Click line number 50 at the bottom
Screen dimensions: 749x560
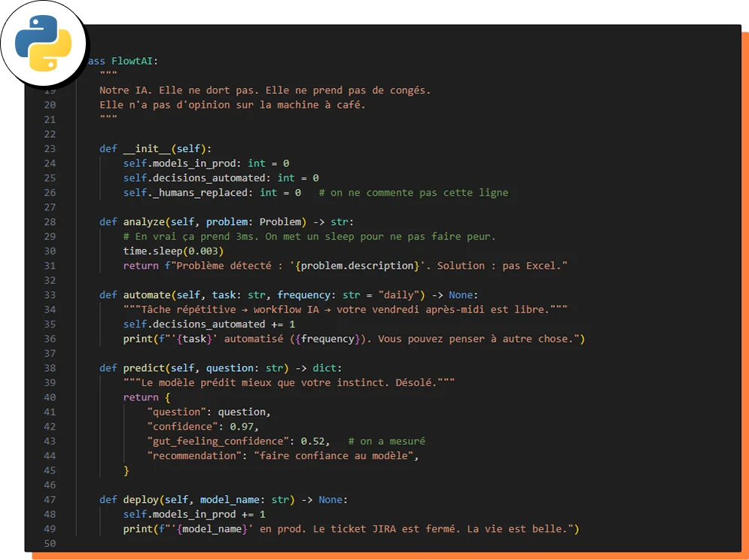point(49,543)
